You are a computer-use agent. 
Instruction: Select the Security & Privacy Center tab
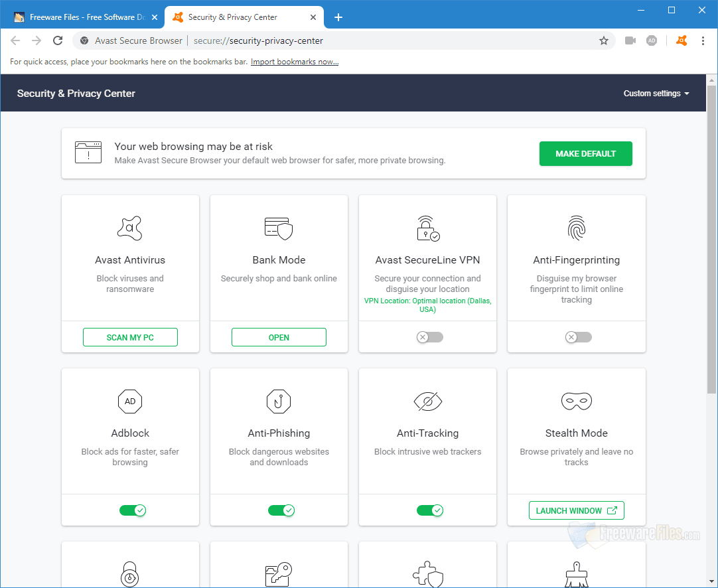tap(236, 17)
